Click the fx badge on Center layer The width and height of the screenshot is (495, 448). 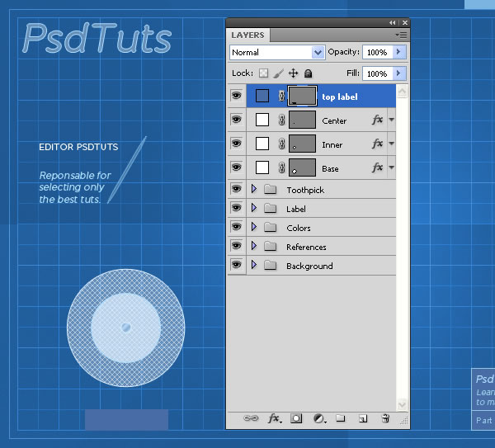(378, 120)
